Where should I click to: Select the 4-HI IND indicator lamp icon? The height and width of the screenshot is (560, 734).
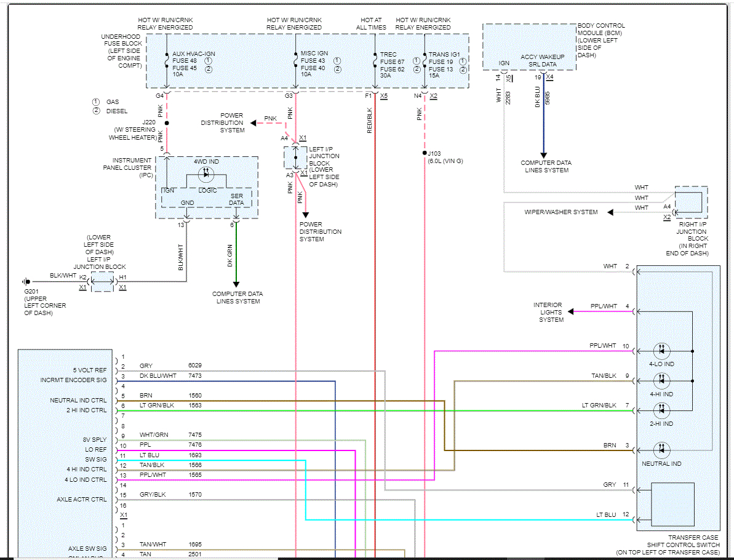tap(661, 380)
